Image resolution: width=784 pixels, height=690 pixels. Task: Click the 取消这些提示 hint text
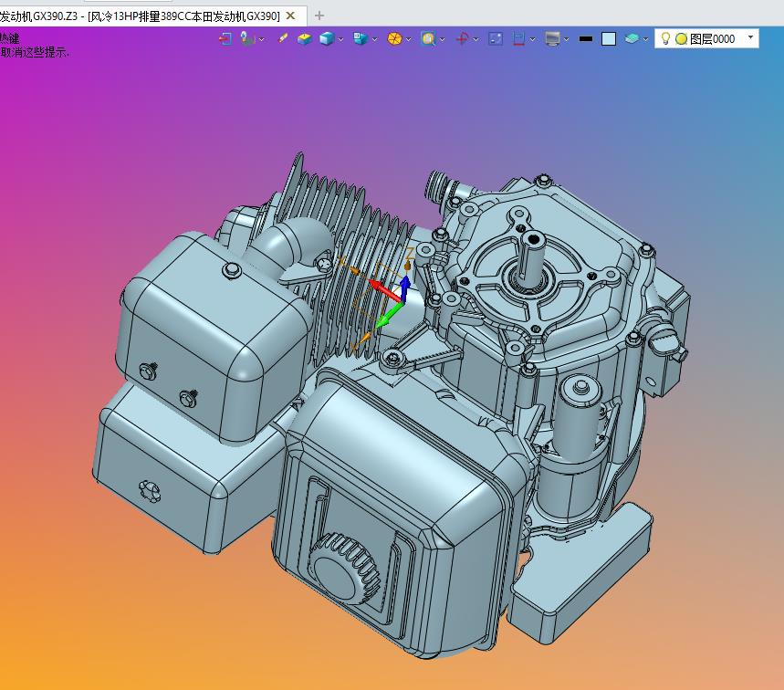(35, 53)
